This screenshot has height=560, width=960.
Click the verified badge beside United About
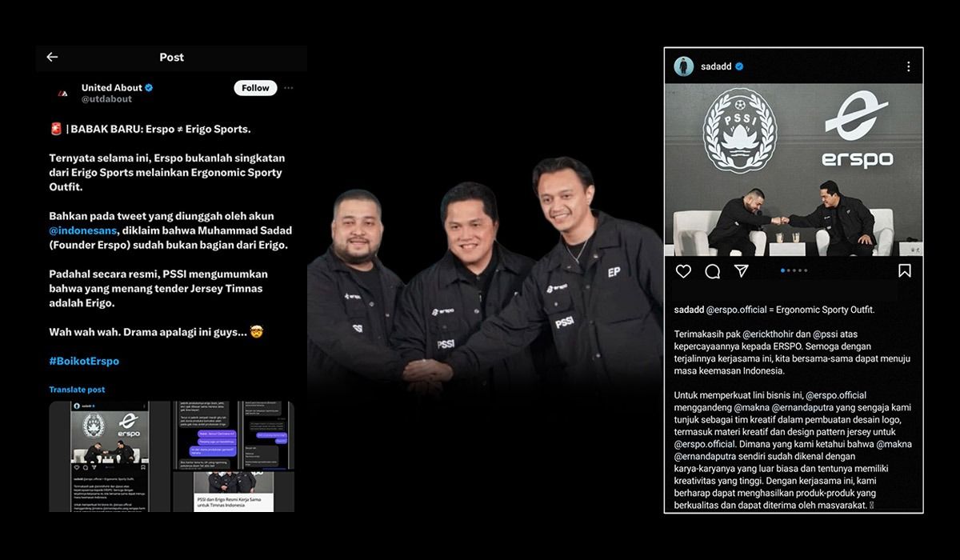click(149, 88)
